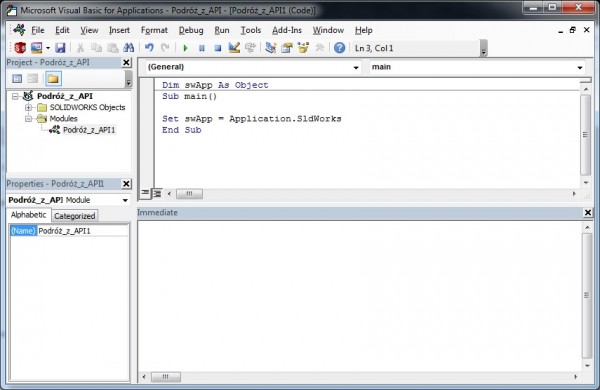The width and height of the screenshot is (600, 390).
Task: Click the Immediate window vertical scrollbar thumb
Action: point(587,295)
